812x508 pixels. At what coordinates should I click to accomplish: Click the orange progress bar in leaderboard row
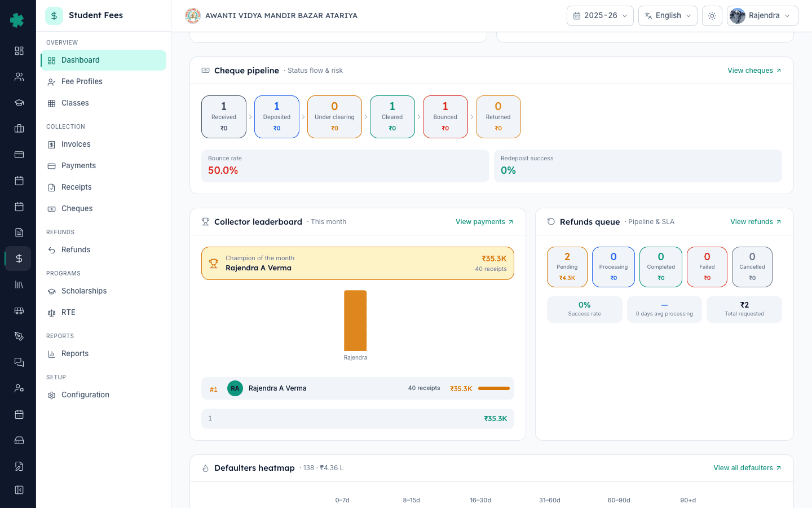tap(494, 388)
